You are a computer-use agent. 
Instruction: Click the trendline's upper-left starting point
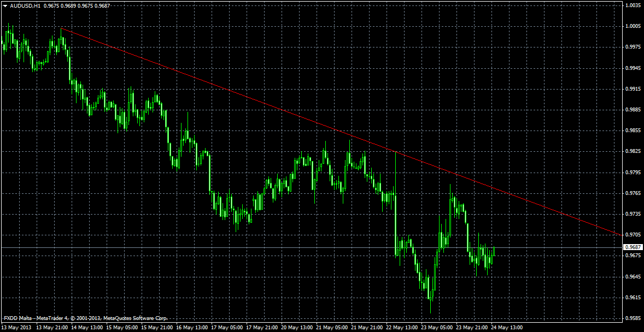tap(62, 28)
